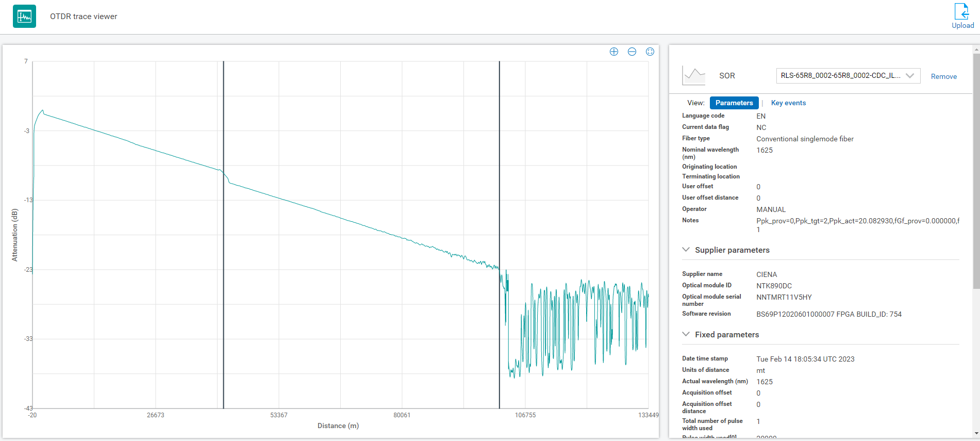980x441 pixels.
Task: Collapse the Fixed parameters section
Action: pyautogui.click(x=686, y=334)
